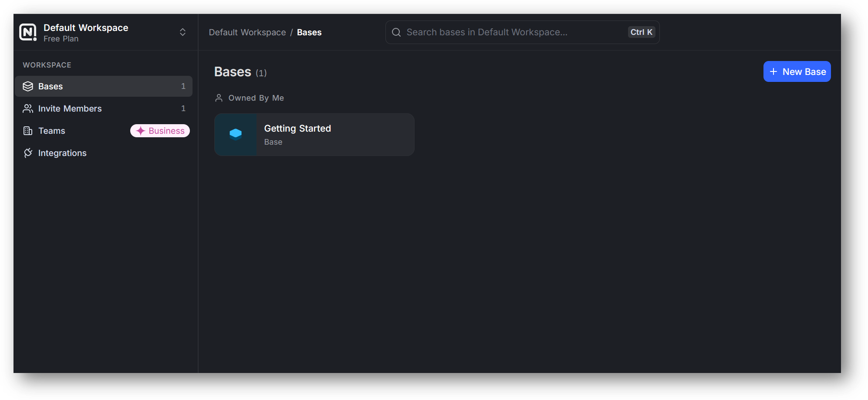
Task: Open Invite Members from the sidebar
Action: (104, 108)
